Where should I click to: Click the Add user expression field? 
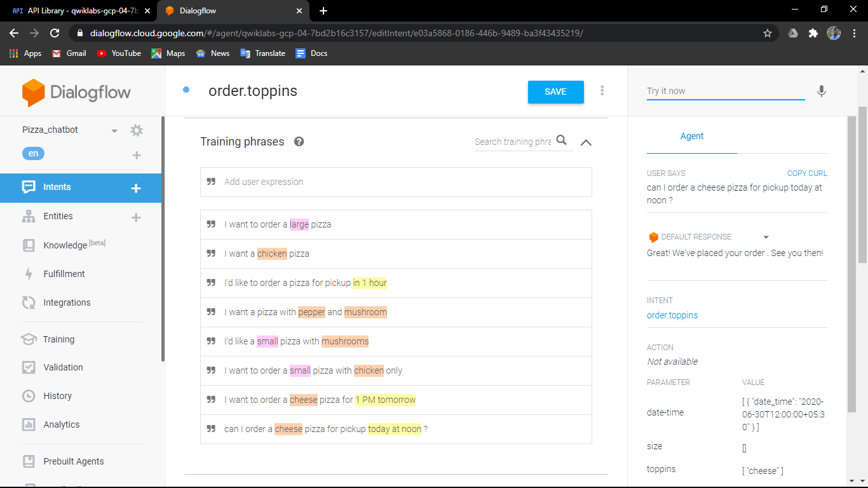(396, 182)
